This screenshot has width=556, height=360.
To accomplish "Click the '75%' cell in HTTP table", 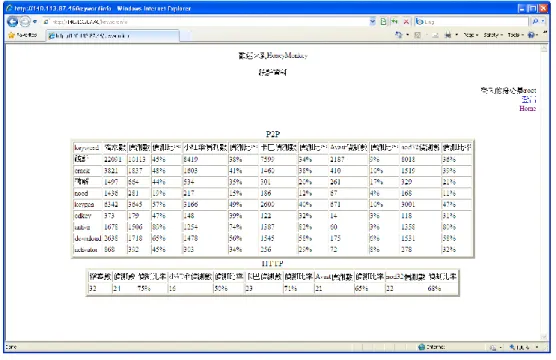I will coord(151,289).
